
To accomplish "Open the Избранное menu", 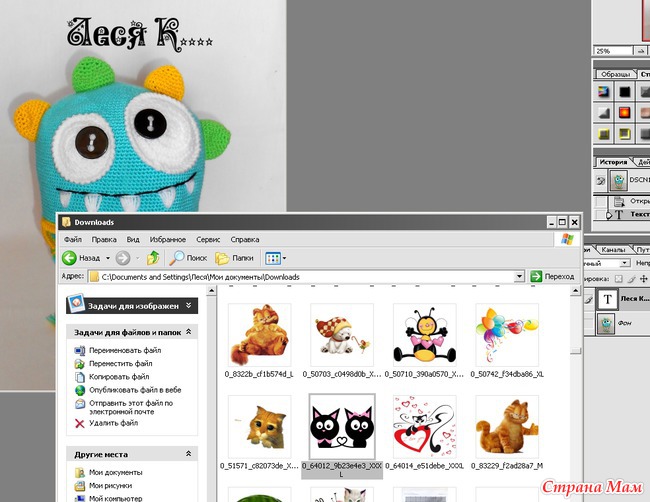I will [165, 240].
